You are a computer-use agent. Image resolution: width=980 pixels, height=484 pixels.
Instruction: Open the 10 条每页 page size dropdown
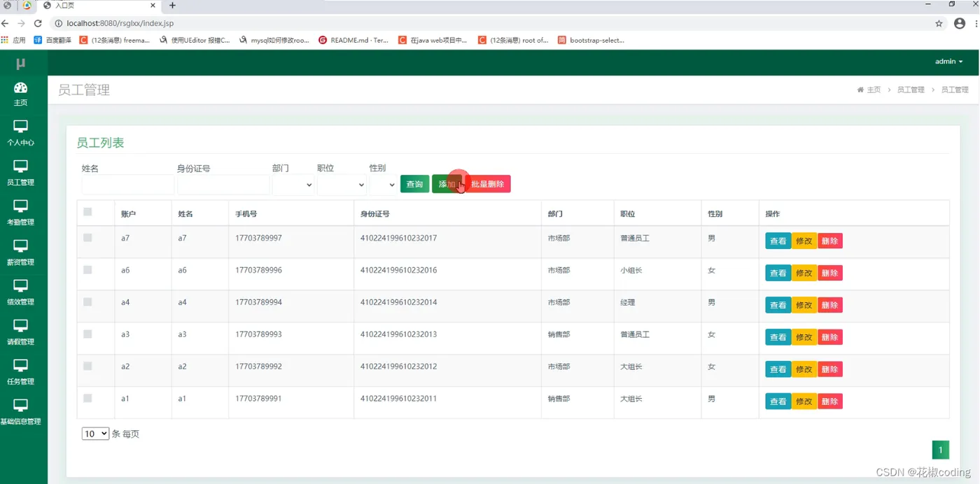click(x=95, y=434)
